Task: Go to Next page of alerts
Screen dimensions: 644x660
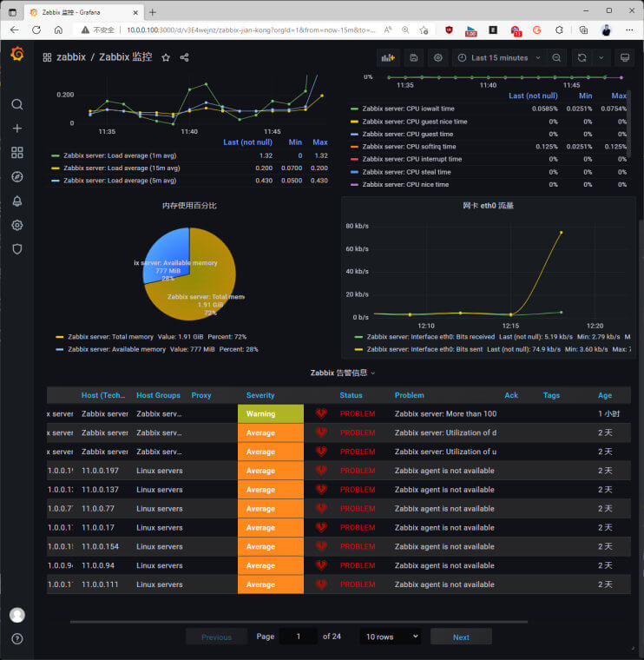Action: pyautogui.click(x=461, y=637)
